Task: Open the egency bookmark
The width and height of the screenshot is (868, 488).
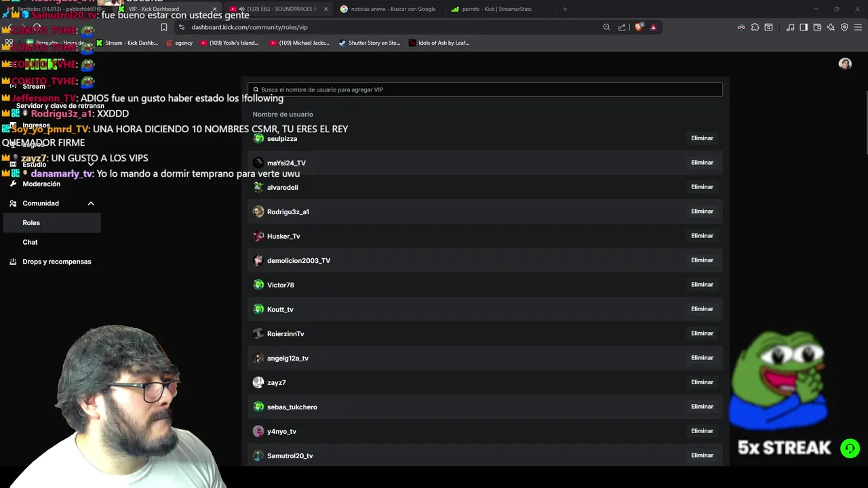Action: 180,43
